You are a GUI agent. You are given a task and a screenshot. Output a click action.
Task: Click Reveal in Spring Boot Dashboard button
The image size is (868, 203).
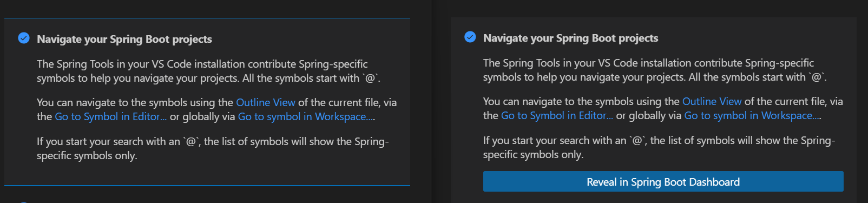[x=663, y=181]
